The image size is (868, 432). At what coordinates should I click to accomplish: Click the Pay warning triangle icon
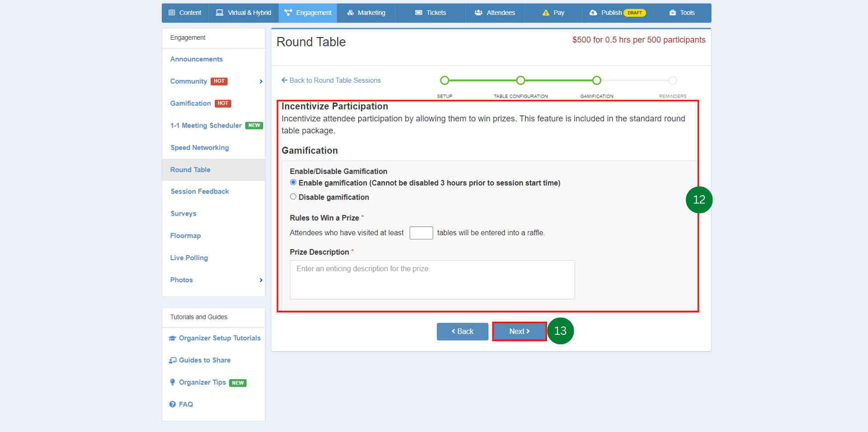click(x=546, y=13)
